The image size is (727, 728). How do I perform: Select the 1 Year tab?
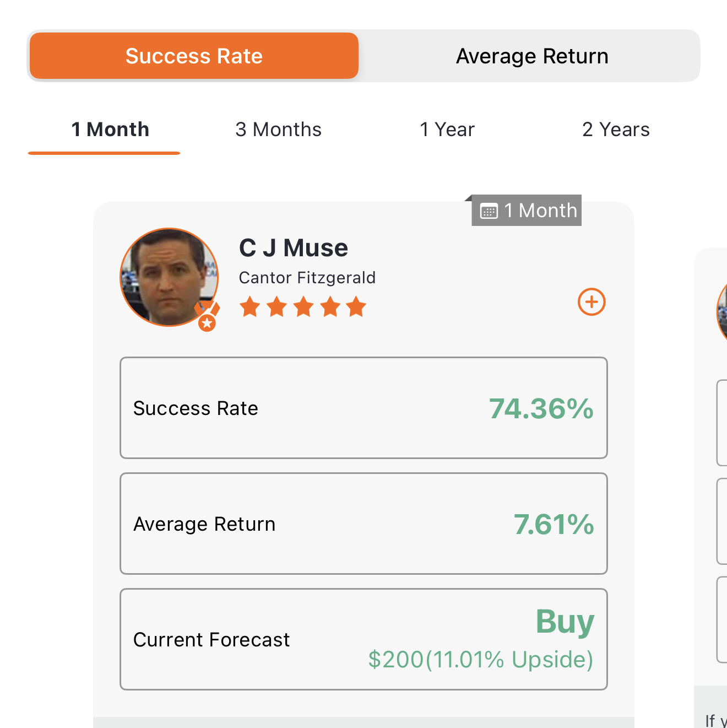click(x=447, y=130)
